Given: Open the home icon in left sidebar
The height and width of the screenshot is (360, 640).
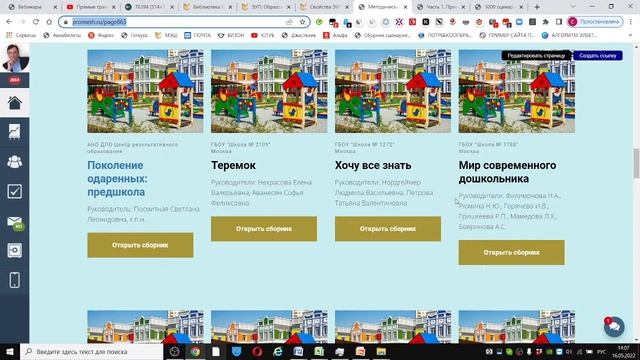Looking at the screenshot, I should (x=15, y=103).
